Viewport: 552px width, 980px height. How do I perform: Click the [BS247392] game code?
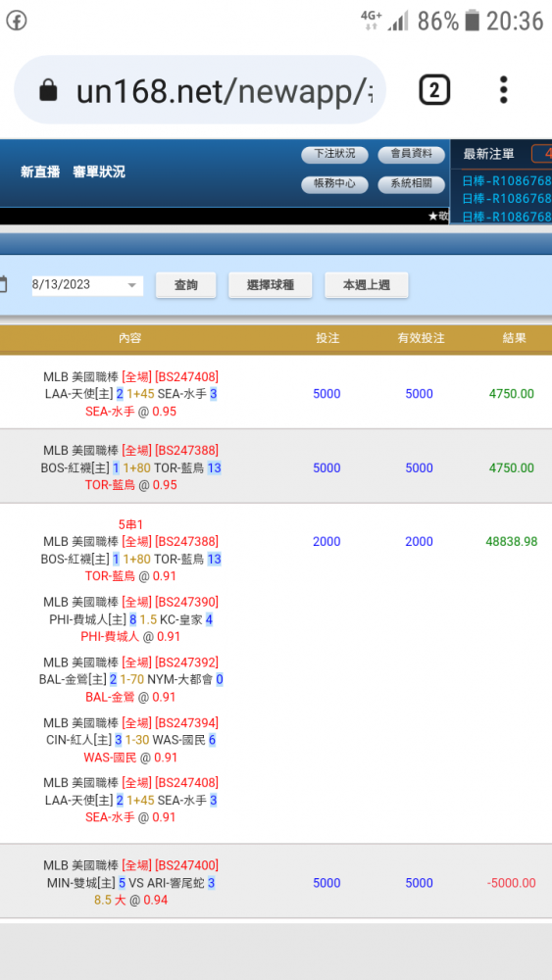186,662
